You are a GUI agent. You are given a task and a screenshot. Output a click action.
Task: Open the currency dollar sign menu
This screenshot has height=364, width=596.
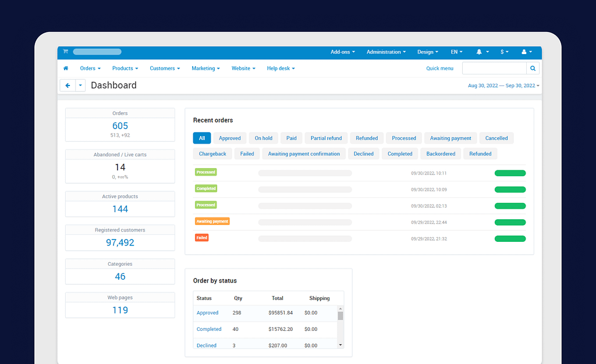point(504,52)
